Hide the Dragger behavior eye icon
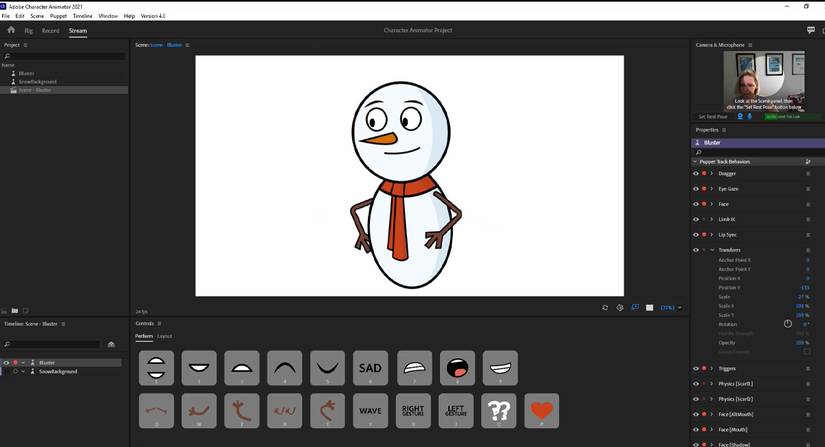825x447 pixels. [696, 174]
